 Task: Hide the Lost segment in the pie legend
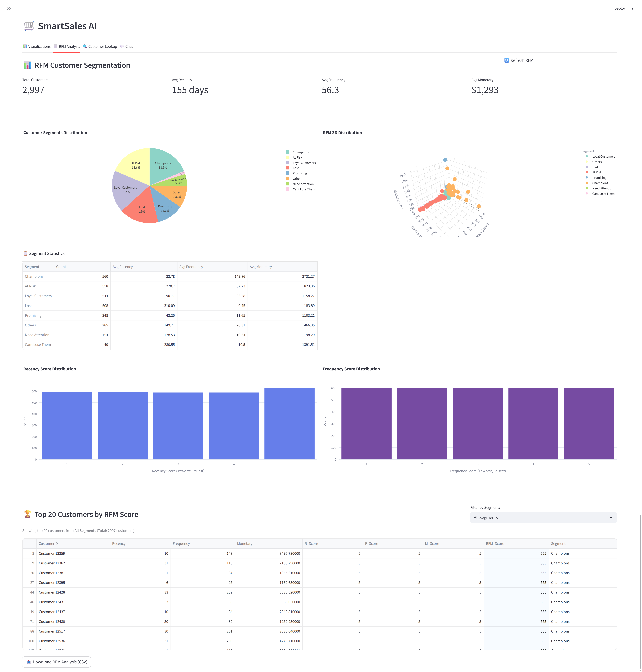click(295, 168)
